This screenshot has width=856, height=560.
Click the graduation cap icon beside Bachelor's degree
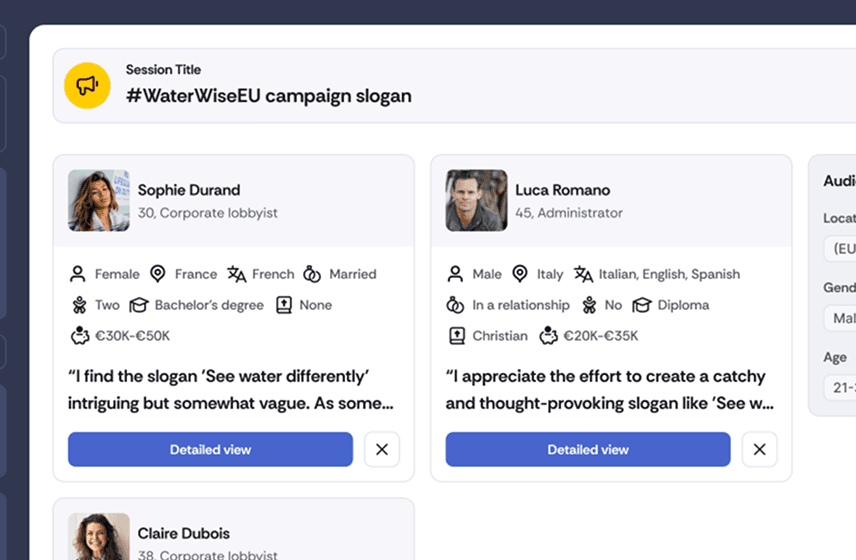pos(138,305)
